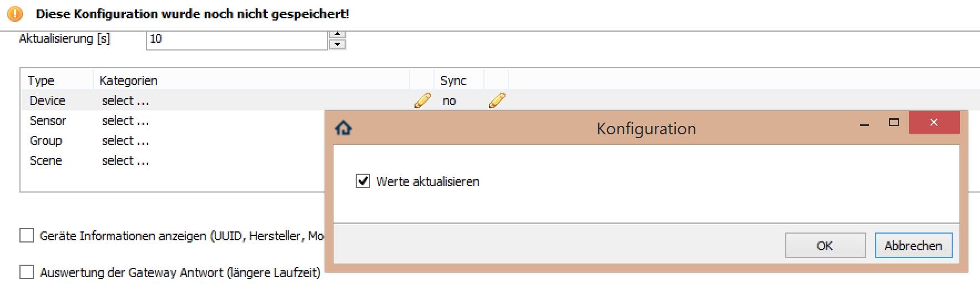Edit Kategorien with the Device row pencil icon
This screenshot has height=298, width=980.
[x=422, y=100]
